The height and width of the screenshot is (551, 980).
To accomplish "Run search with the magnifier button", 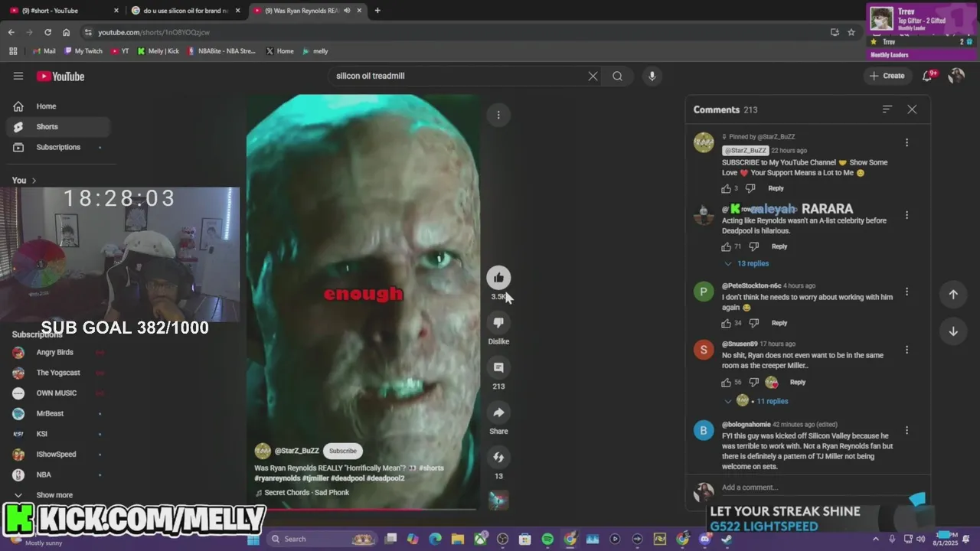I will 617,76.
